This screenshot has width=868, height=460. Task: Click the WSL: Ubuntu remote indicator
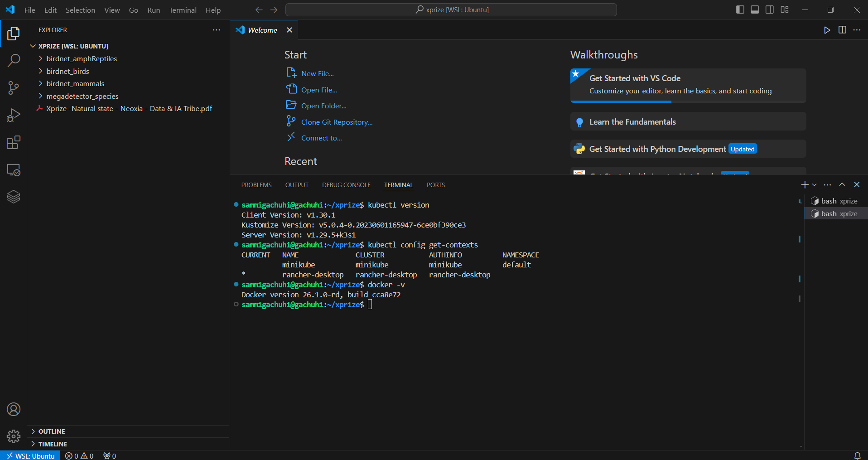point(30,455)
